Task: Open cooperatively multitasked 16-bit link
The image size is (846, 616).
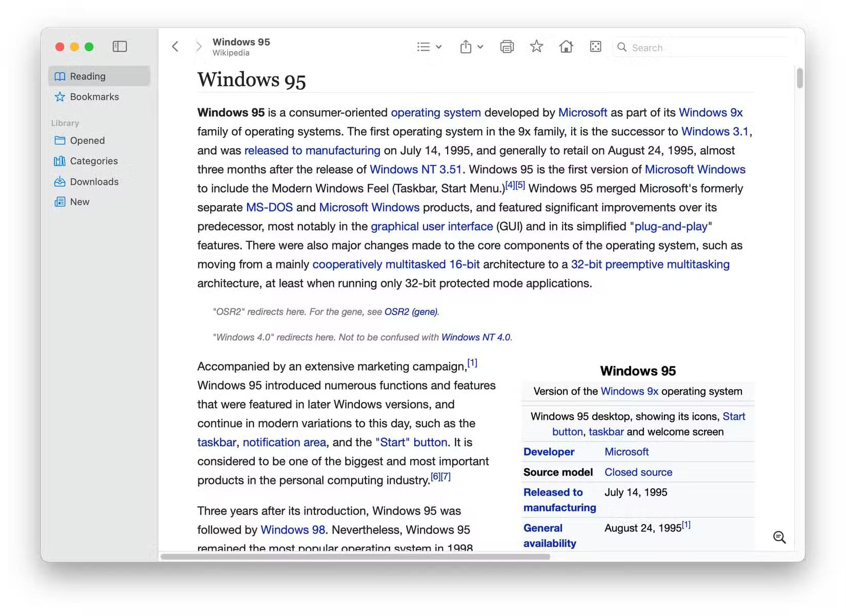Action: pyautogui.click(x=396, y=264)
